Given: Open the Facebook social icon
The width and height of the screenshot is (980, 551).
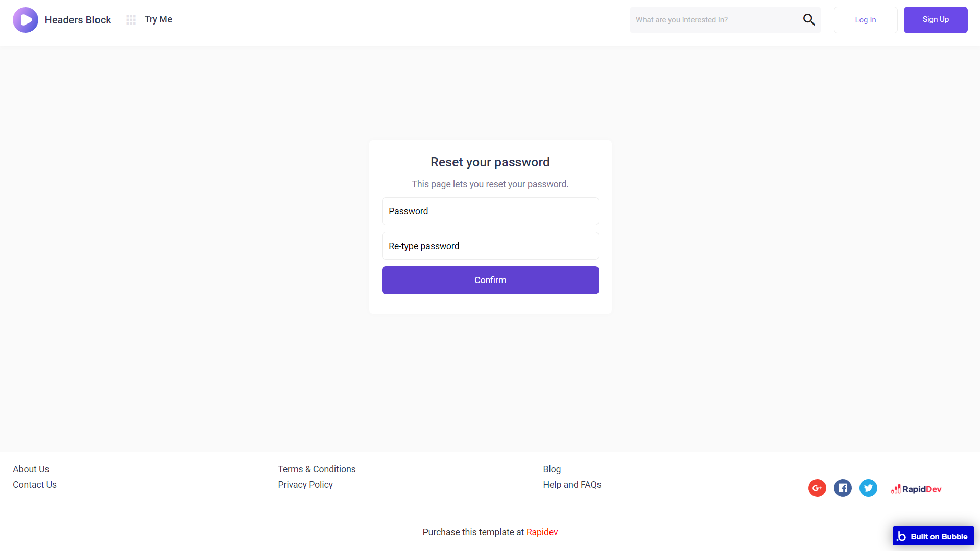Looking at the screenshot, I should point(843,488).
